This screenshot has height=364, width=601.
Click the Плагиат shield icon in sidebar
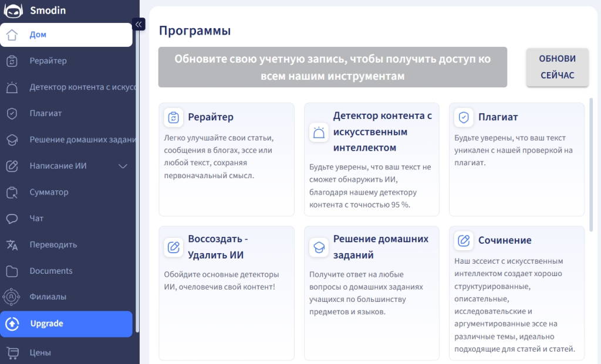pos(12,113)
